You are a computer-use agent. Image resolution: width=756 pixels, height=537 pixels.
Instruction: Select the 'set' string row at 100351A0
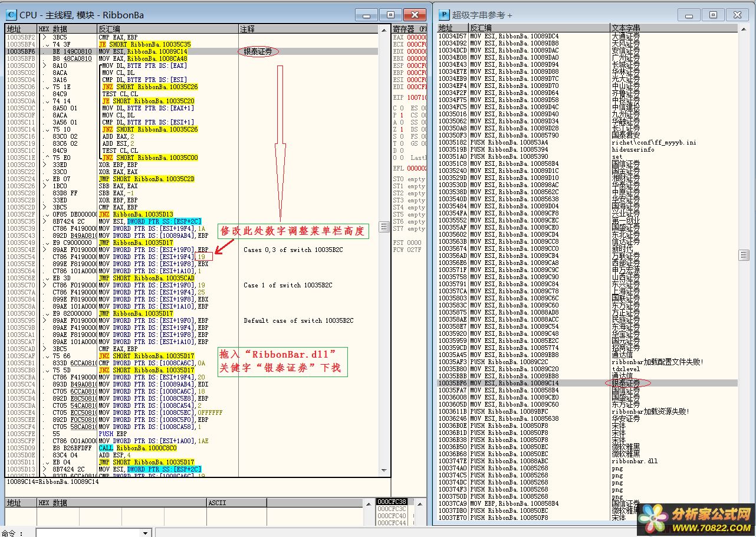click(x=587, y=156)
